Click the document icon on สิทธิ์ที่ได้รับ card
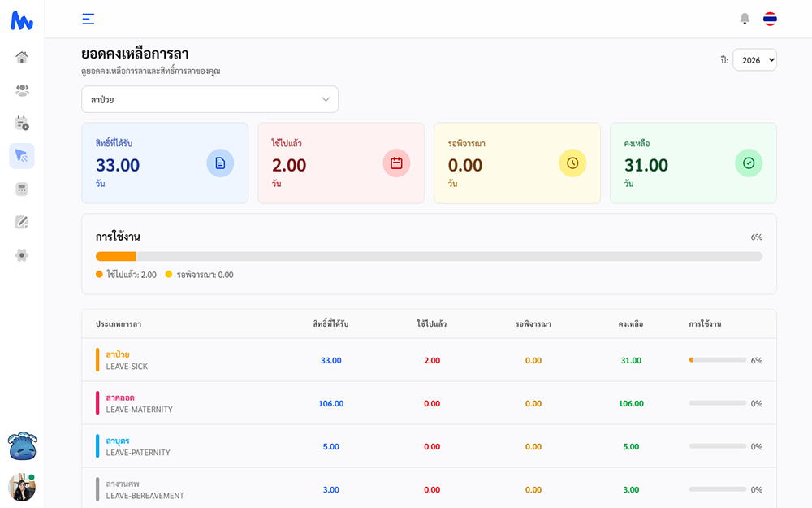812x508 pixels. 219,163
